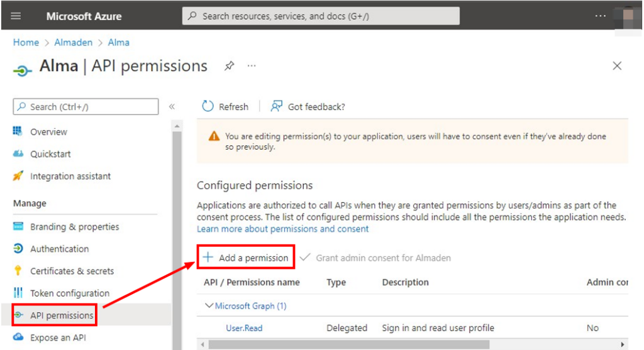Click the Admin consent column header
The image size is (644, 350).
[x=607, y=282]
